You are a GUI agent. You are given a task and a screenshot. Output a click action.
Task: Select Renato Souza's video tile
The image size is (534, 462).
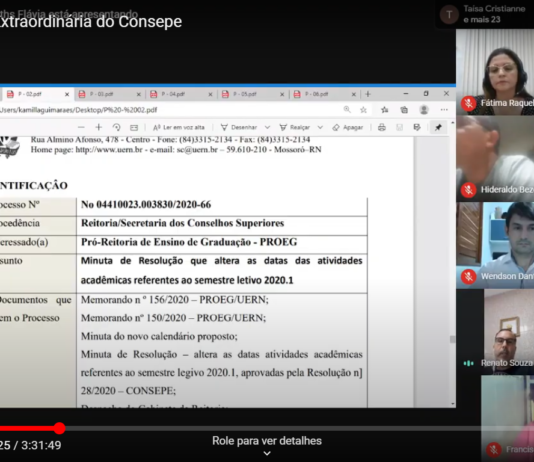[509, 332]
